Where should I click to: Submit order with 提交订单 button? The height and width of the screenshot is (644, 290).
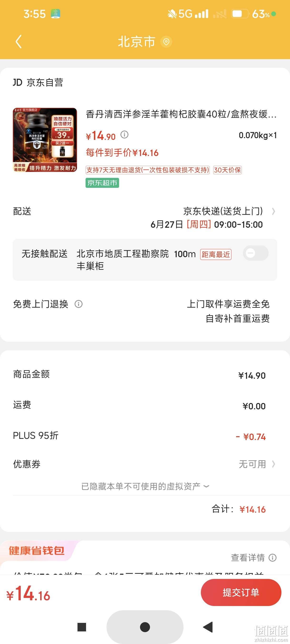click(x=241, y=592)
